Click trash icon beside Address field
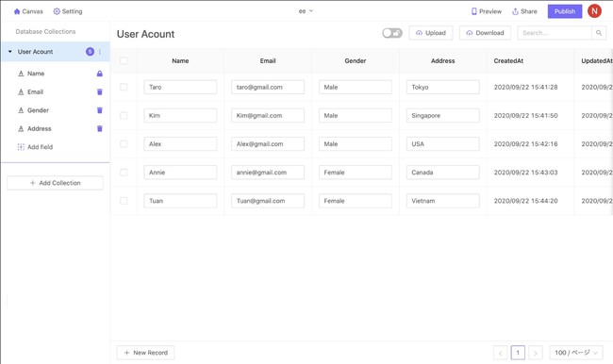The height and width of the screenshot is (364, 613). (100, 128)
